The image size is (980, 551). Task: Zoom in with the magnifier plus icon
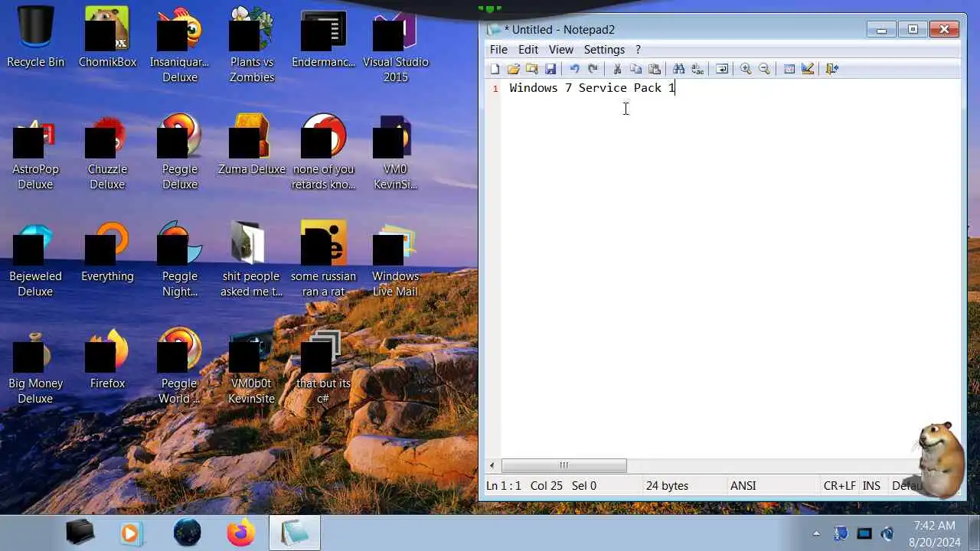[x=746, y=69]
